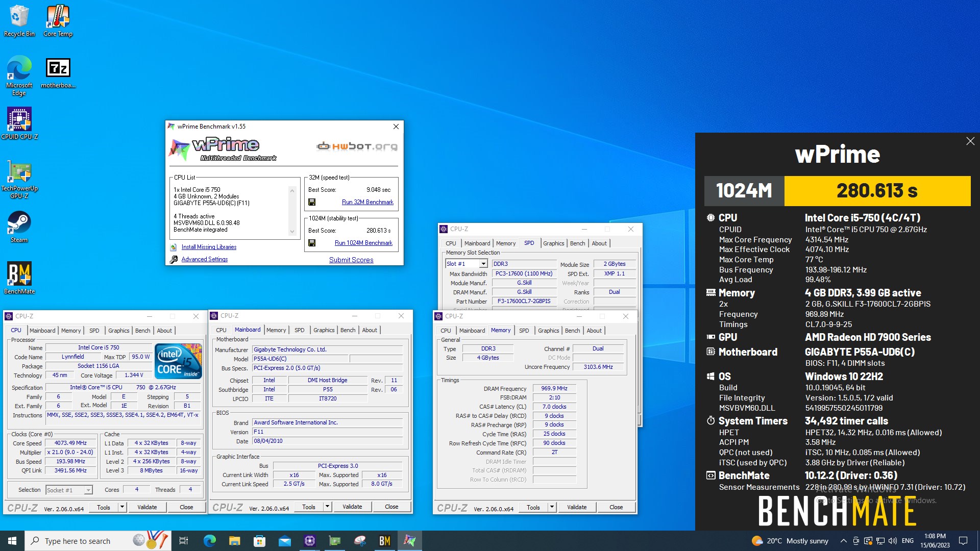Viewport: 980px width, 551px height.
Task: Open Caches... no, About tab in CPU-Z Memory window
Action: point(594,331)
